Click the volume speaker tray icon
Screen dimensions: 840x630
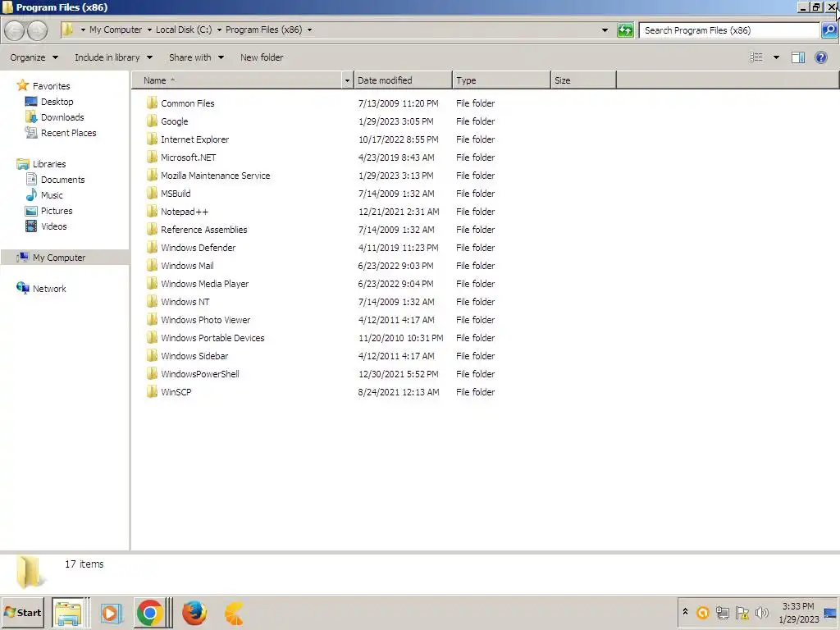(x=761, y=612)
